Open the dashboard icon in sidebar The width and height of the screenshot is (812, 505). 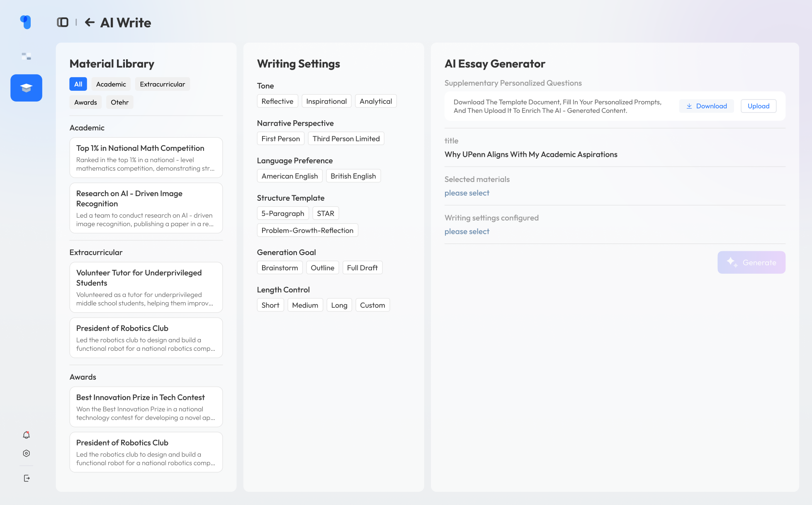(x=26, y=56)
